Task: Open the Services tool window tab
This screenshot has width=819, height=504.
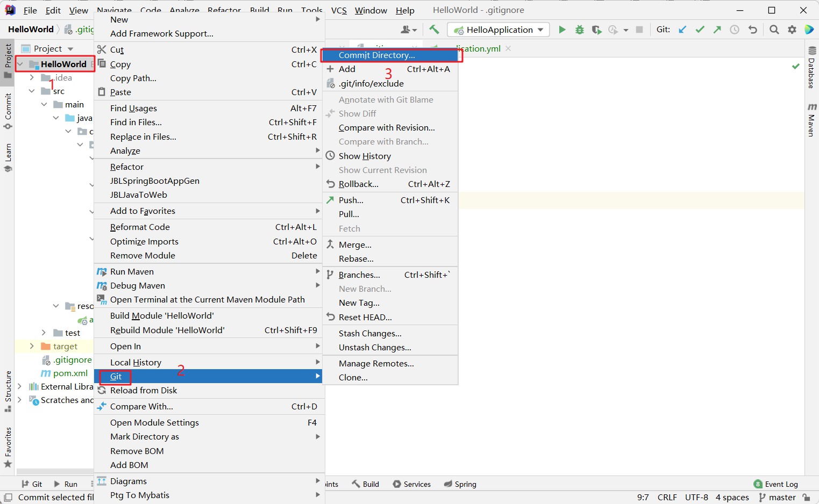Action: click(412, 484)
